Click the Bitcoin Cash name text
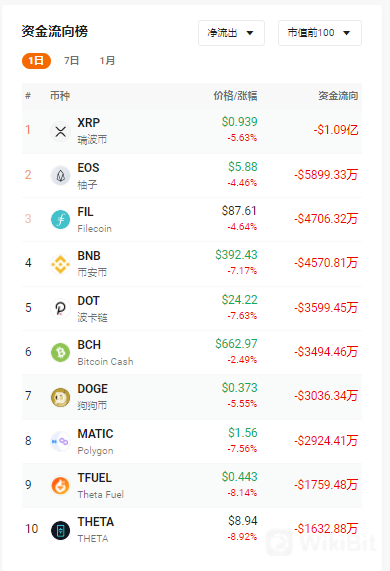The height and width of the screenshot is (571, 390). click(x=105, y=362)
